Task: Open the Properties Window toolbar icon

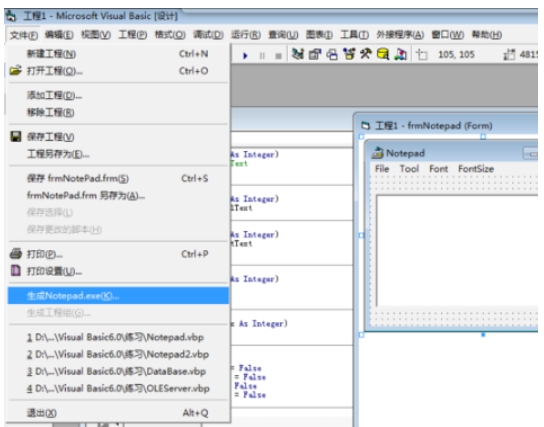Action: (x=315, y=54)
